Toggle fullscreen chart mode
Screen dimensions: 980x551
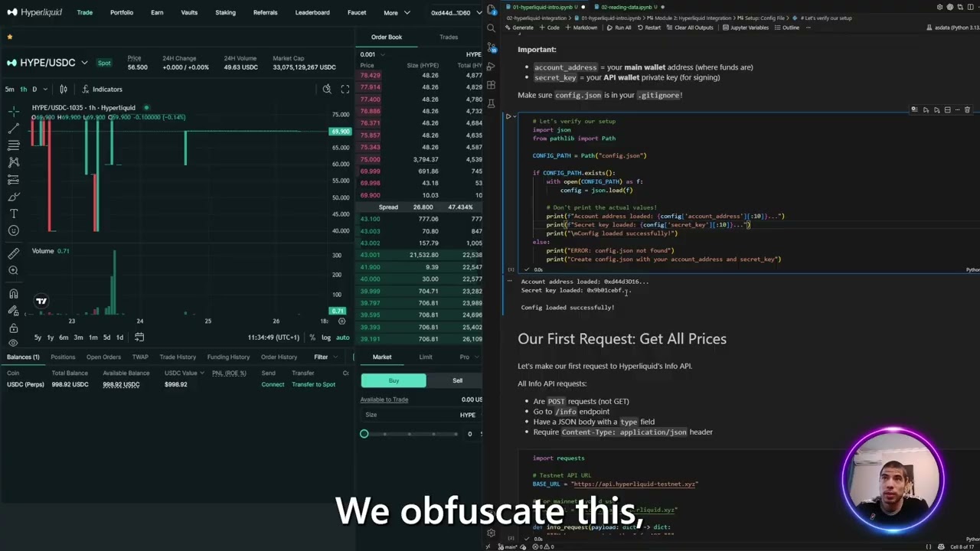pos(345,89)
